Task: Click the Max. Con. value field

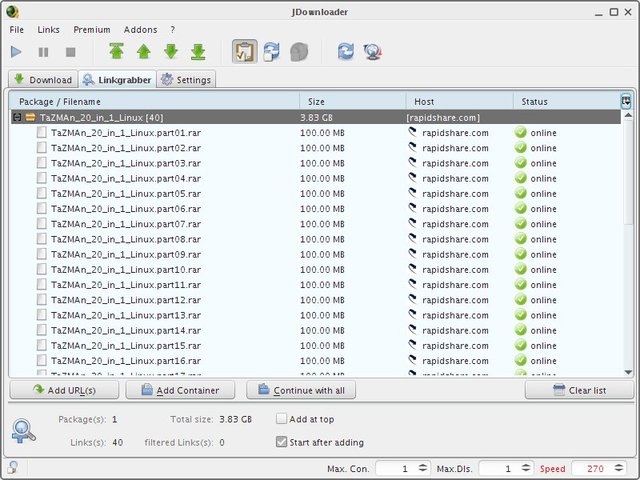Action: click(x=396, y=468)
